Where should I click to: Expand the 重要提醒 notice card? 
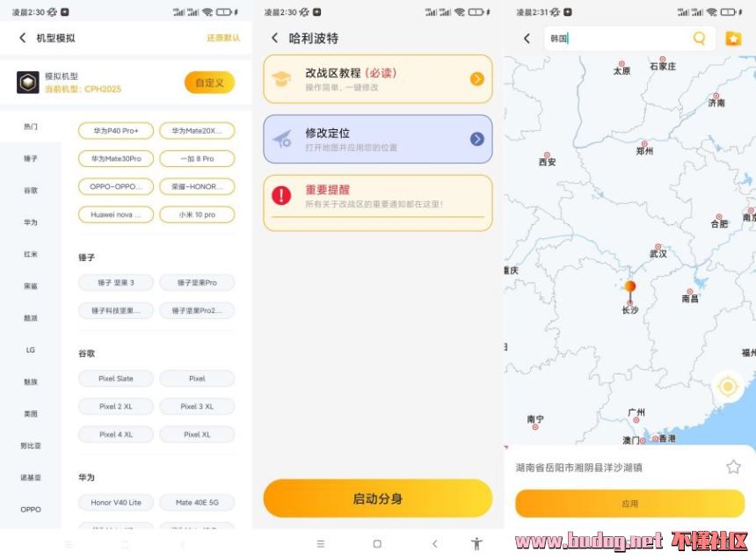coord(377,202)
